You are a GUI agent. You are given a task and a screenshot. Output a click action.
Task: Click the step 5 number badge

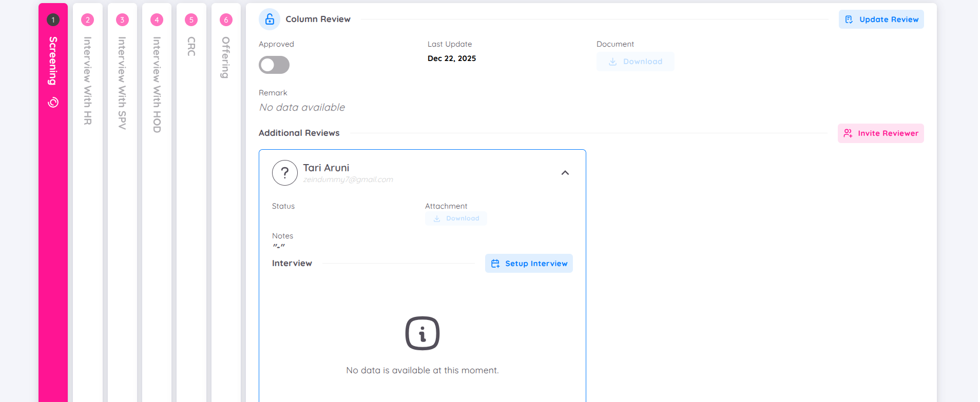[x=191, y=20]
